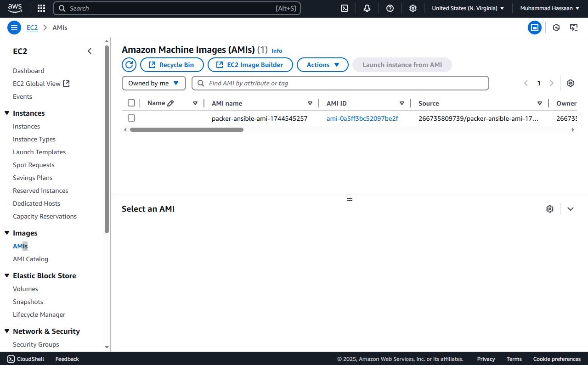This screenshot has height=365, width=588.
Task: Collapse the Elastic Block Store section
Action: [7, 275]
